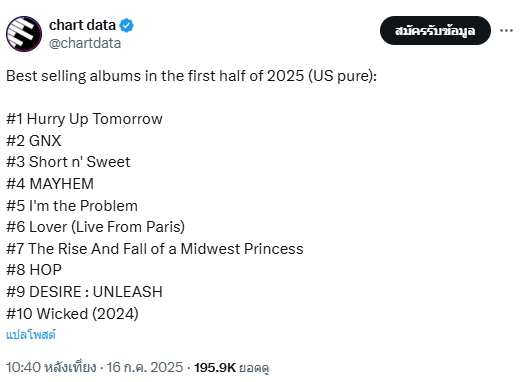Click the #6 Lover (Live From Paris) line
The image size is (527, 382).
pos(96,227)
